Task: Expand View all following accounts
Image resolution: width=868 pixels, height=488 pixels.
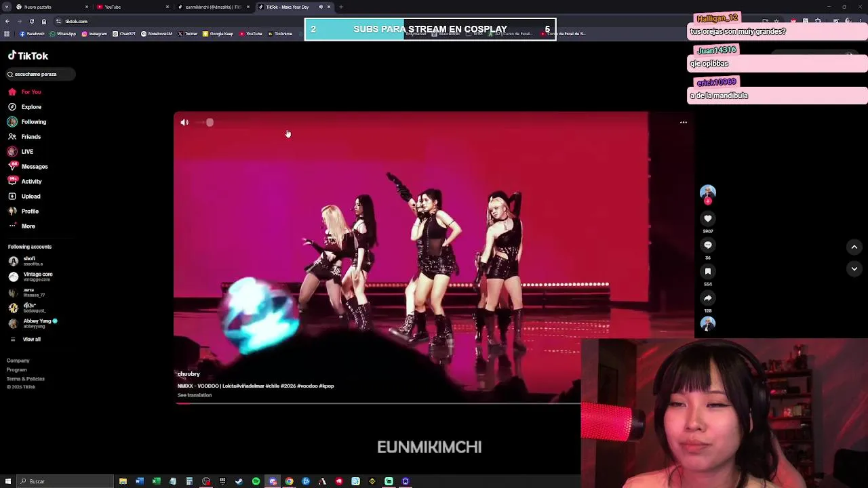Action: [x=25, y=339]
